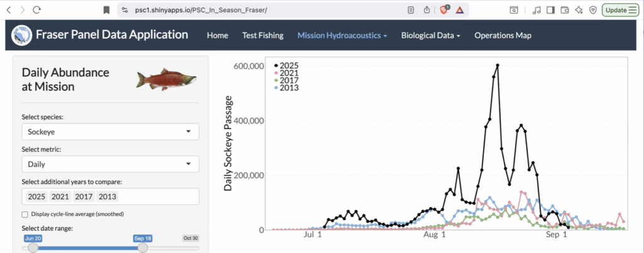Viewport: 644px width, 253px height.
Task: Open the Select species dropdown showing Sockeye
Action: (110, 132)
